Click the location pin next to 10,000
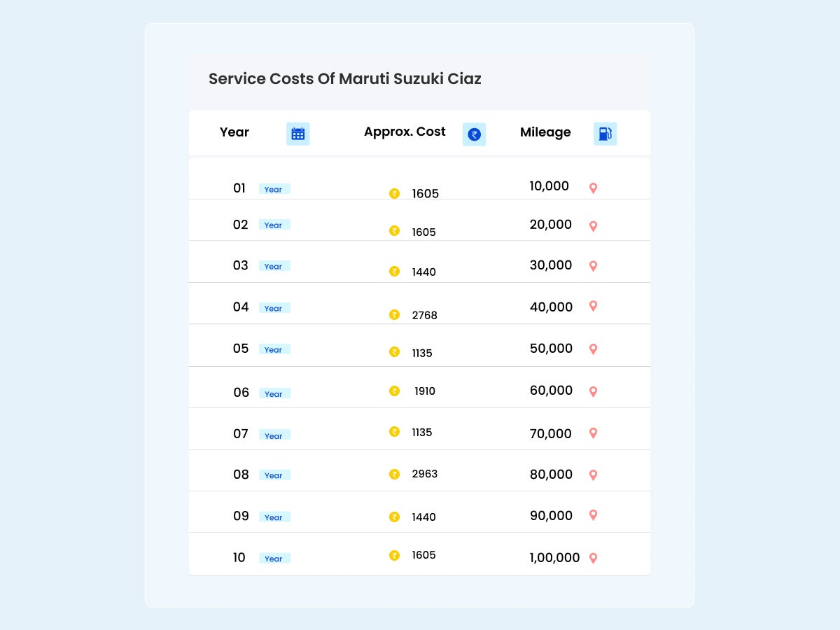 (x=593, y=188)
